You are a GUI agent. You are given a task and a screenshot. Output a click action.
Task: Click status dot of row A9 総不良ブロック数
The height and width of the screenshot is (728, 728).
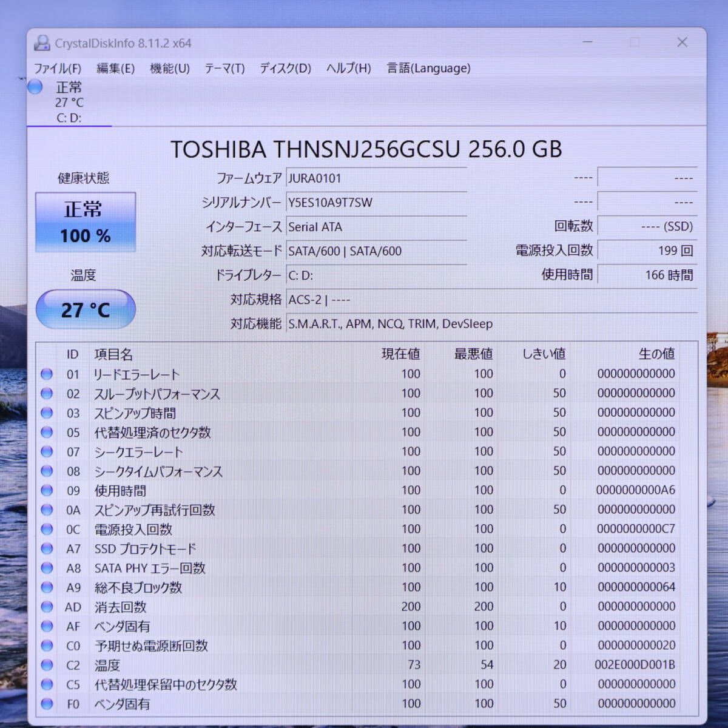(47, 588)
